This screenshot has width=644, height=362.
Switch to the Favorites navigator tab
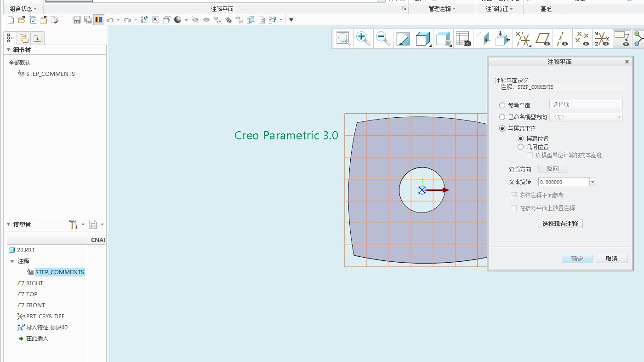click(x=37, y=38)
